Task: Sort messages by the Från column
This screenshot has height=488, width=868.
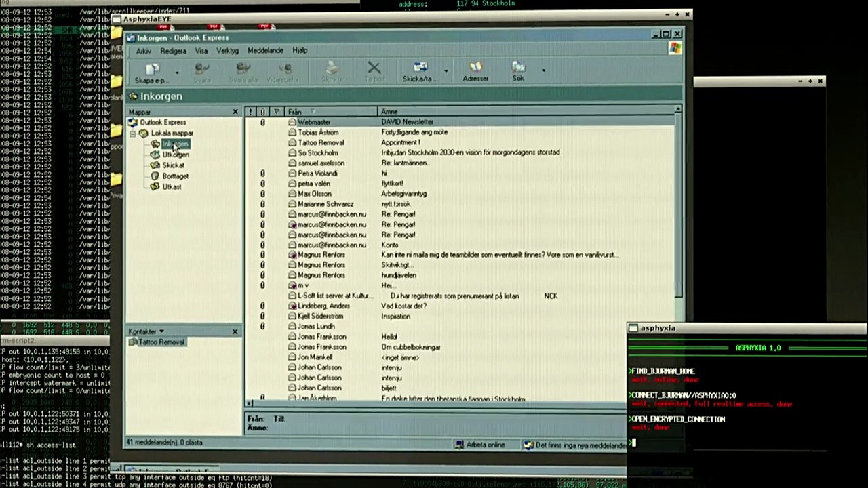Action: click(x=331, y=112)
